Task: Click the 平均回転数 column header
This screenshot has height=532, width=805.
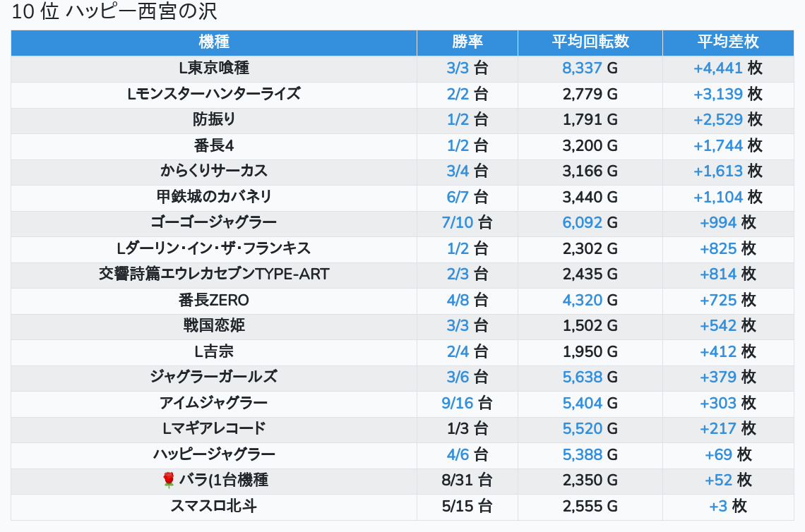Action: pyautogui.click(x=590, y=42)
